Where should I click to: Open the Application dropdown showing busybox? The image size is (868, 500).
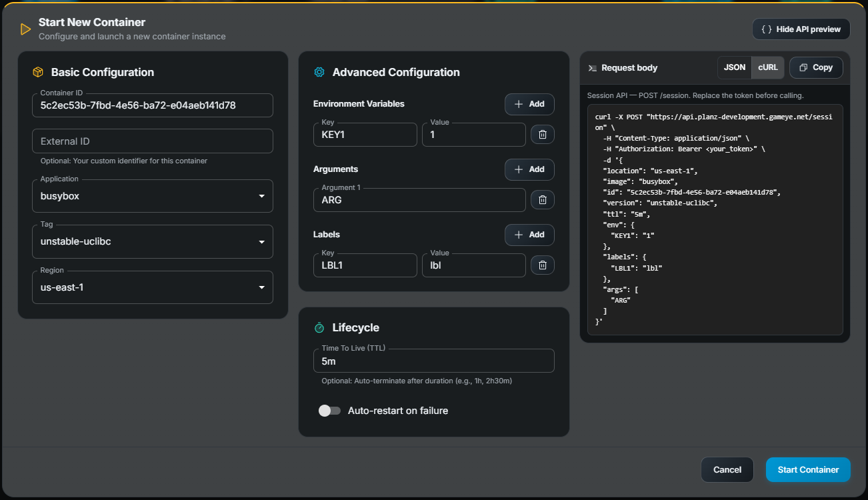click(x=153, y=196)
